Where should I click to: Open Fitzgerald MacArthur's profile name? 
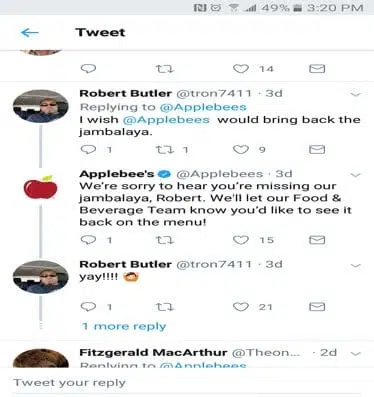(153, 352)
